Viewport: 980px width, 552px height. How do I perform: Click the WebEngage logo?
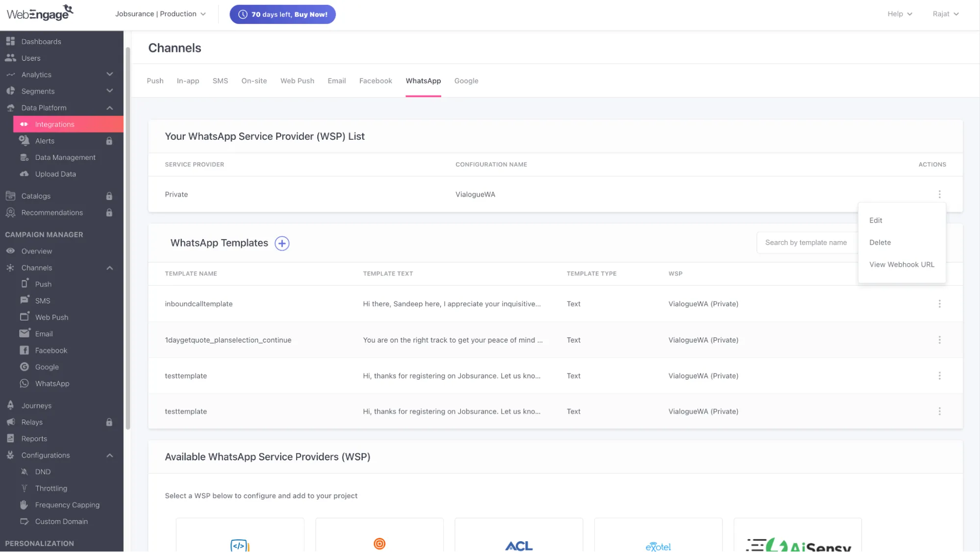(x=40, y=13)
